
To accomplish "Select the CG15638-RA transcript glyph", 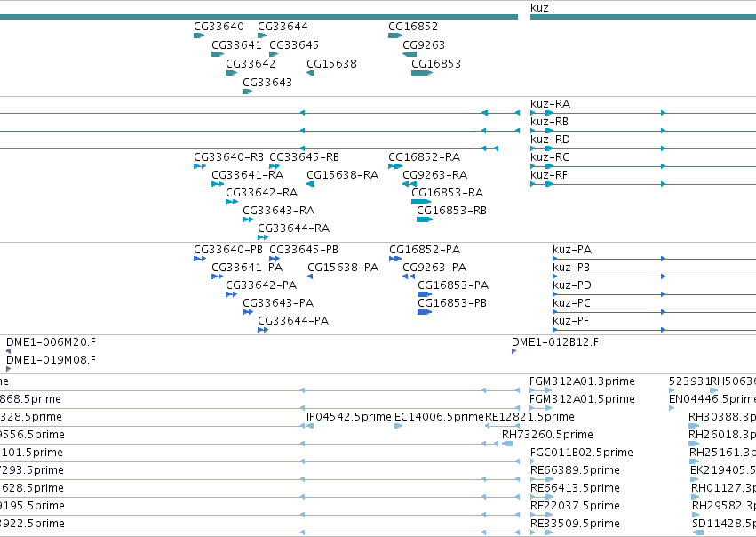I will (x=311, y=184).
